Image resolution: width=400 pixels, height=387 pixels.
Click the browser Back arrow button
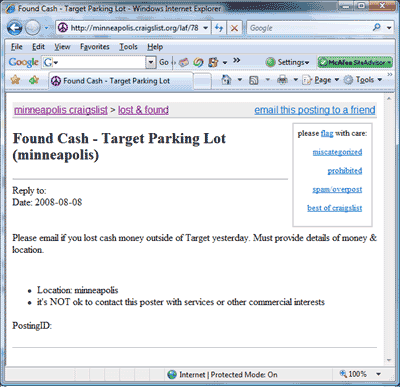coord(15,28)
